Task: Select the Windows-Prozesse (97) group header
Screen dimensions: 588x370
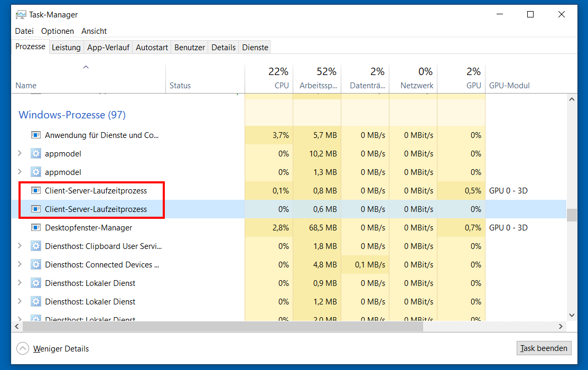Action: click(72, 115)
